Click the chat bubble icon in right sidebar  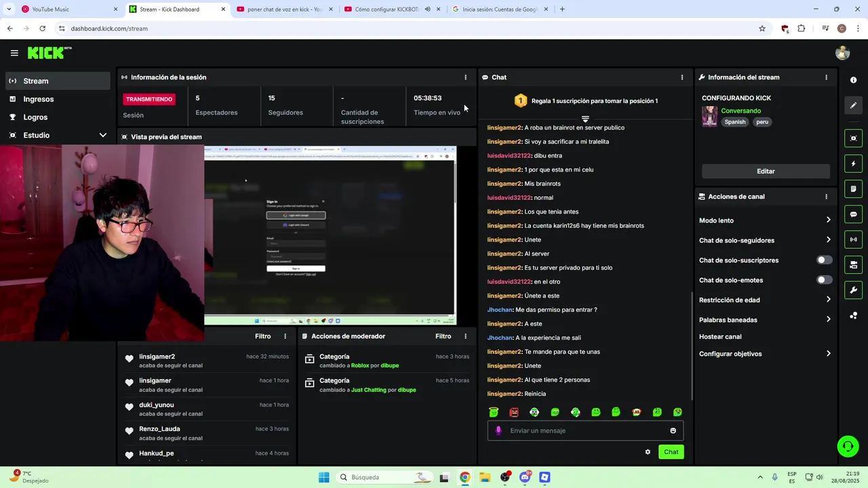click(853, 214)
